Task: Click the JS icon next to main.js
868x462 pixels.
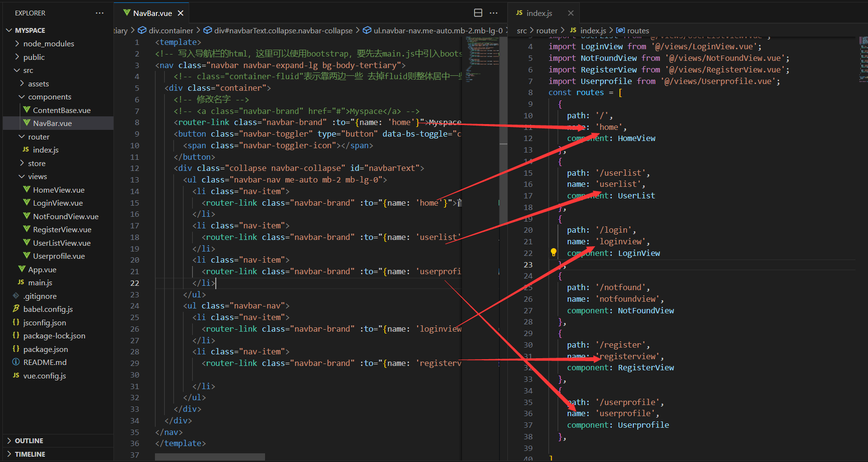Action: (x=21, y=282)
